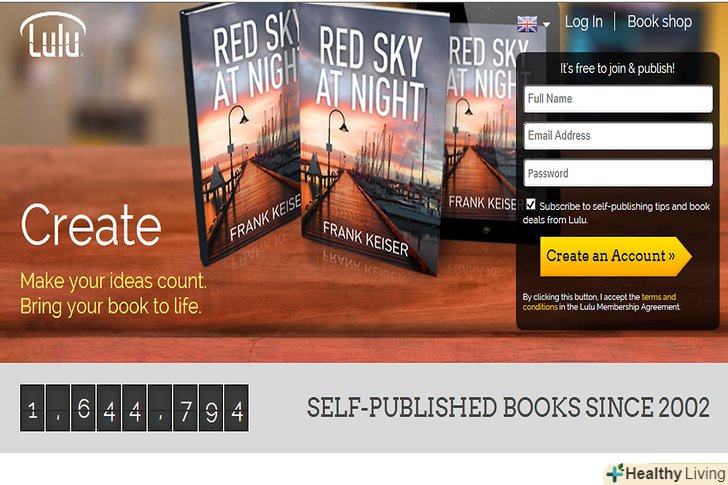Select the UK flag language icon
Screen dimensions: 728x485
pyautogui.click(x=527, y=24)
